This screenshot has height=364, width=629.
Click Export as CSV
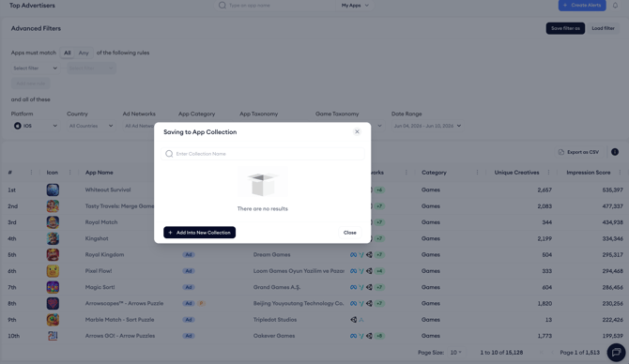(578, 152)
